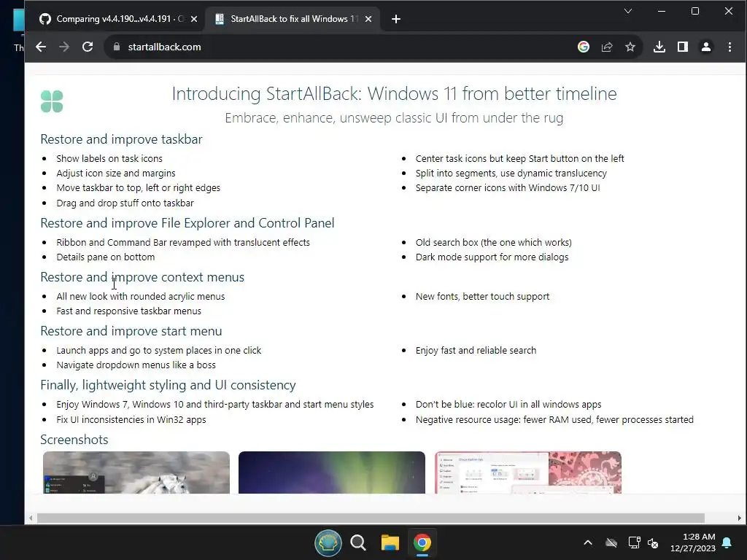Bookmark this tab with the star icon
This screenshot has height=560, width=747.
pos(630,47)
